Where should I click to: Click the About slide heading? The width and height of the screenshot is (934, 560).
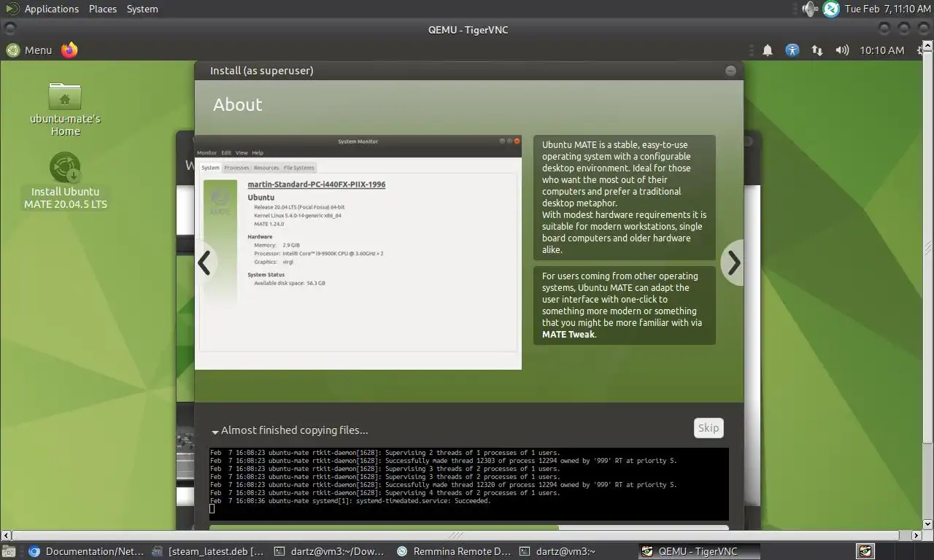pos(237,104)
